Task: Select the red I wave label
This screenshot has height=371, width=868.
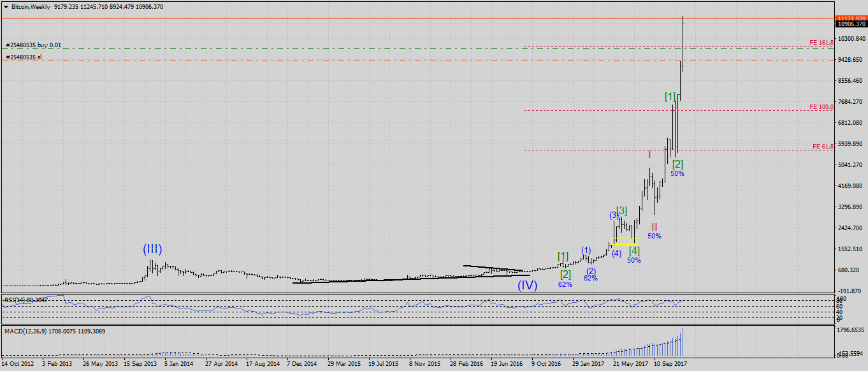Action: (x=649, y=154)
